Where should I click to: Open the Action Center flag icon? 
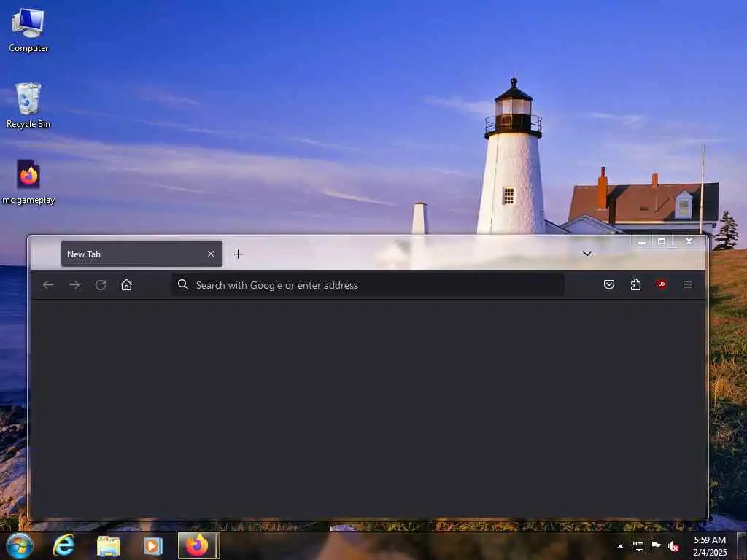[656, 545]
